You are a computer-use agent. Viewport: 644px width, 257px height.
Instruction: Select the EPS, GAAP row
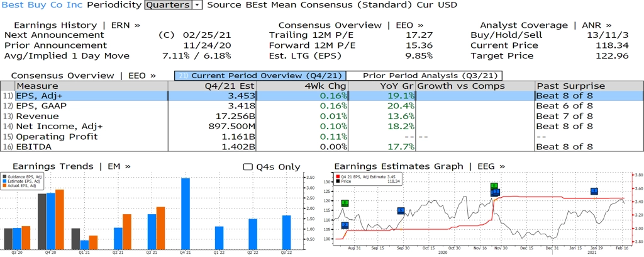[322, 106]
